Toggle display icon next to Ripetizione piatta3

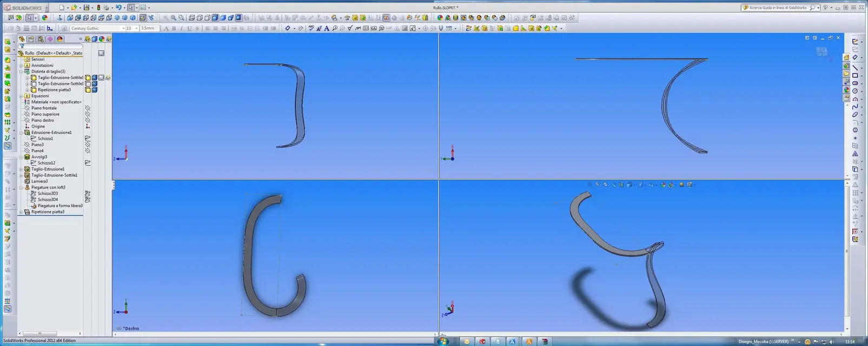click(x=88, y=90)
